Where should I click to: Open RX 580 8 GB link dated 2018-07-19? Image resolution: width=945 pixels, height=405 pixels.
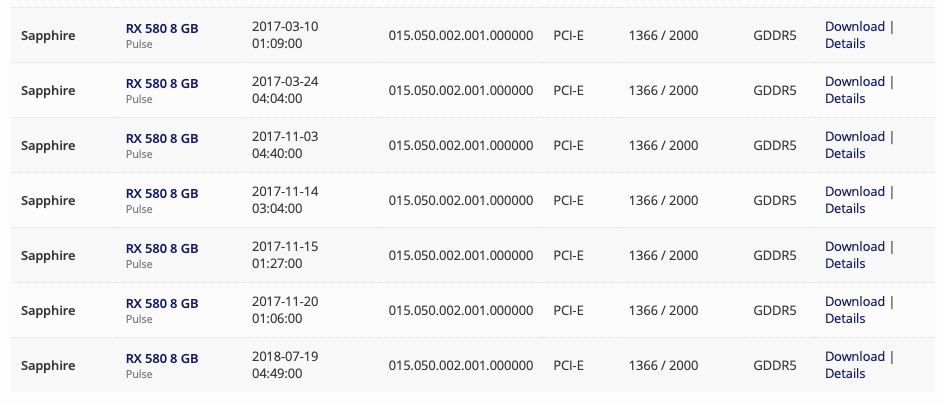pyautogui.click(x=161, y=358)
